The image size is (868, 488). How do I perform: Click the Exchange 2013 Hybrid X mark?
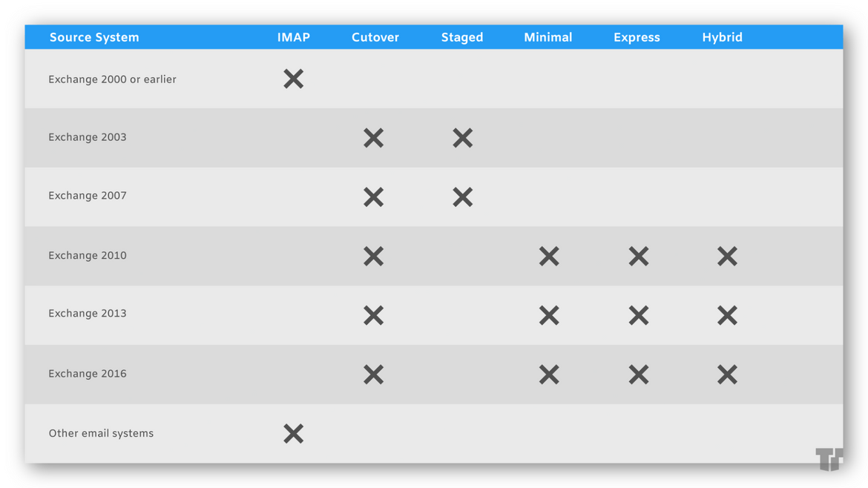pyautogui.click(x=727, y=315)
